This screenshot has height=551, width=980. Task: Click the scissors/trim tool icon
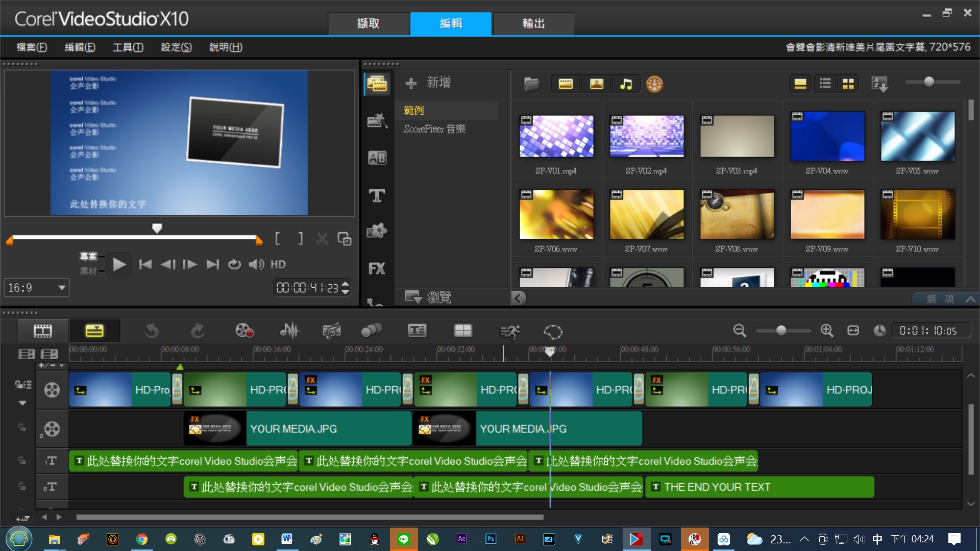[323, 239]
